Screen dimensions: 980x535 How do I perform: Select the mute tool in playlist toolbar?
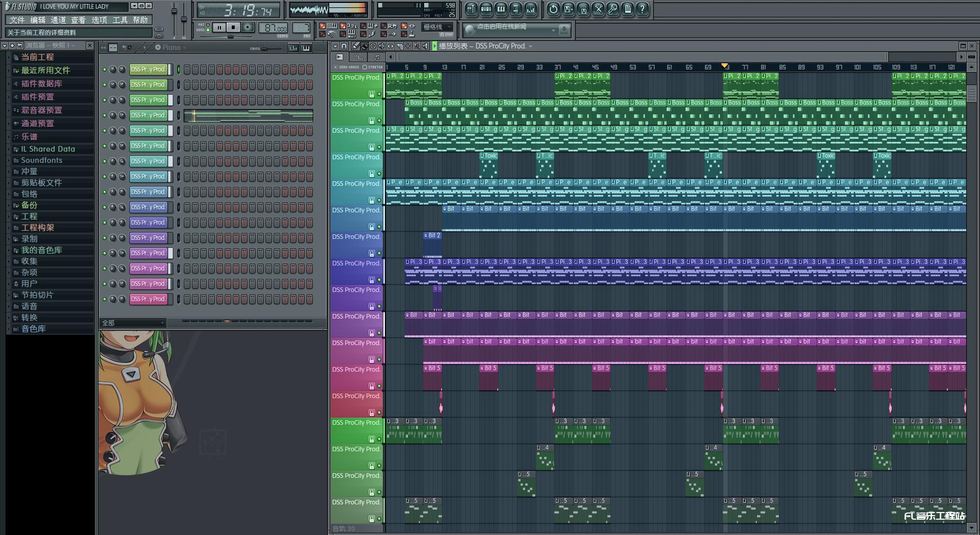382,46
